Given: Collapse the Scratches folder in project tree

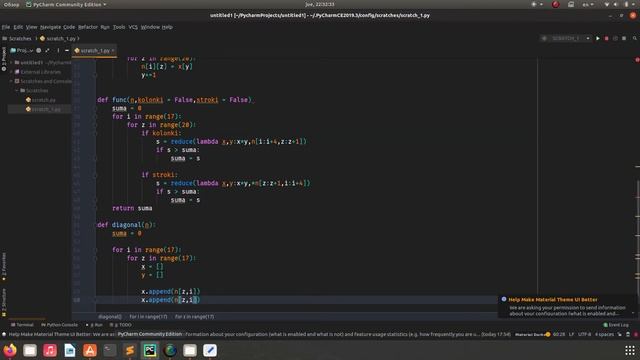Looking at the screenshot, I should click(17, 91).
